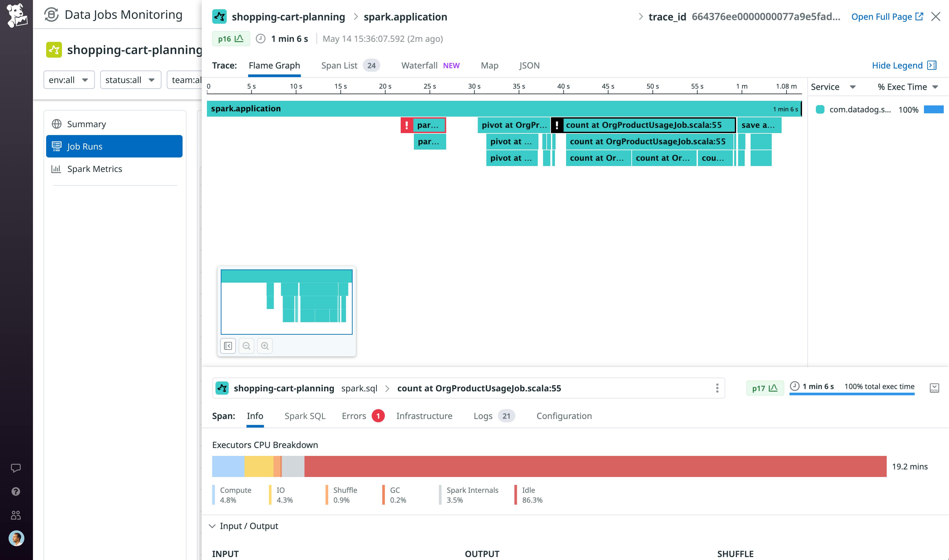The height and width of the screenshot is (560, 949).
Task: Collapse the span details panel next to p17
Action: click(x=935, y=388)
